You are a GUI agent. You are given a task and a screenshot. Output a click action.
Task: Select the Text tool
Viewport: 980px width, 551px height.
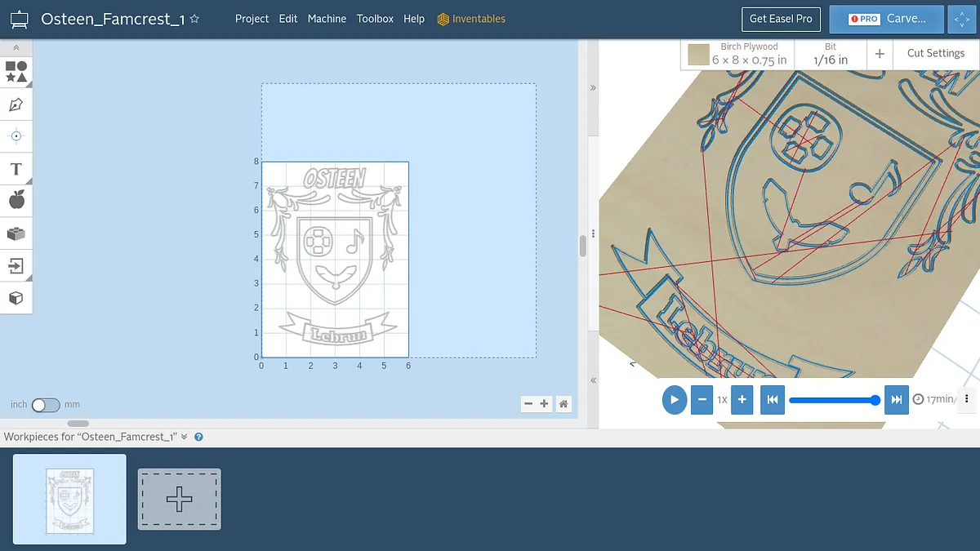[x=16, y=169]
